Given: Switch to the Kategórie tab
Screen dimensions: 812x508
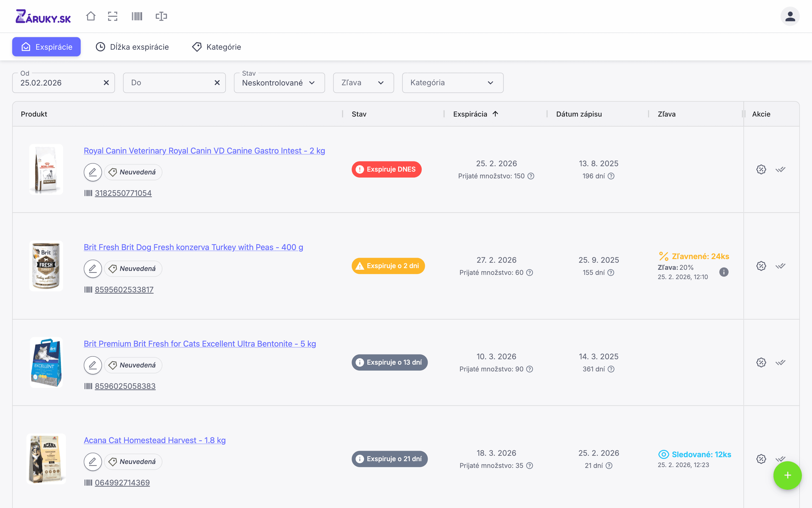Looking at the screenshot, I should [217, 47].
